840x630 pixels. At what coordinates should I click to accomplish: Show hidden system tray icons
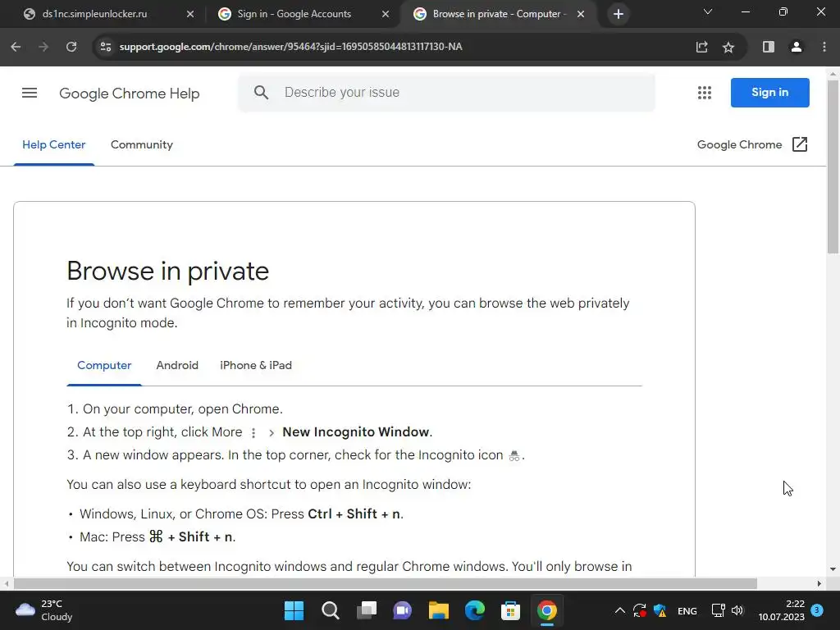(620, 610)
